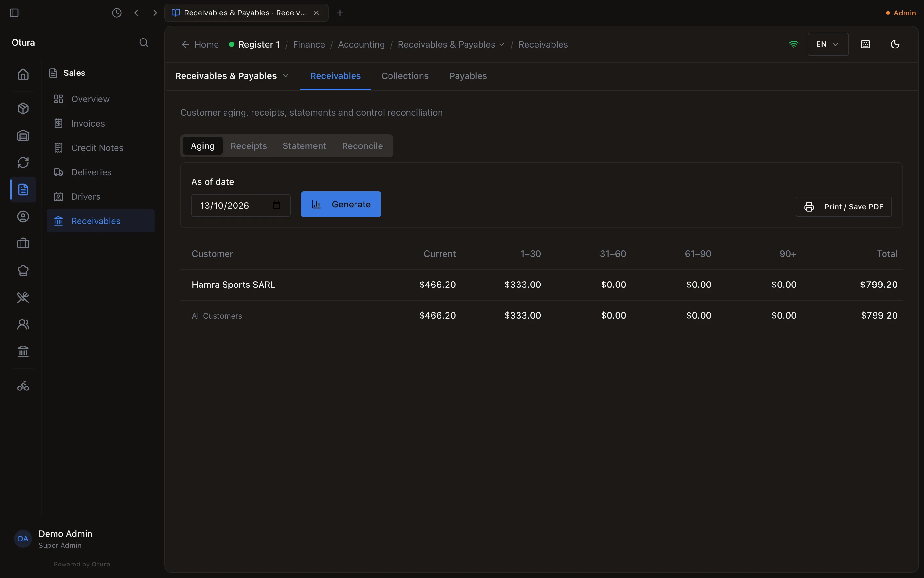Open the crossed utensils icon in rail
Image resolution: width=924 pixels, height=578 pixels.
(x=23, y=297)
